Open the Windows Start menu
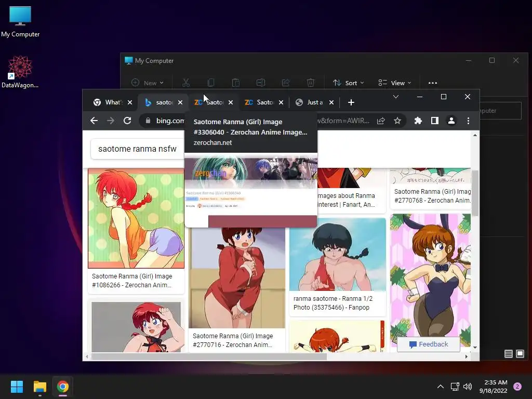 pyautogui.click(x=17, y=387)
